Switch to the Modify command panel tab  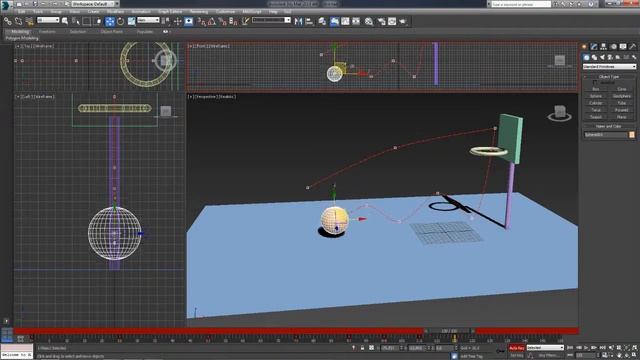[x=594, y=47]
